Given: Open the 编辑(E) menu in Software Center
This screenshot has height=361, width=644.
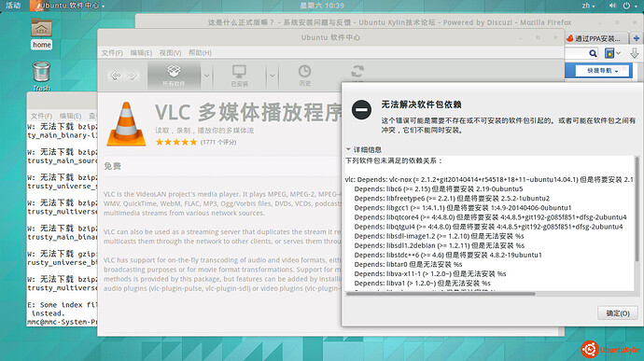Looking at the screenshot, I should (x=141, y=52).
